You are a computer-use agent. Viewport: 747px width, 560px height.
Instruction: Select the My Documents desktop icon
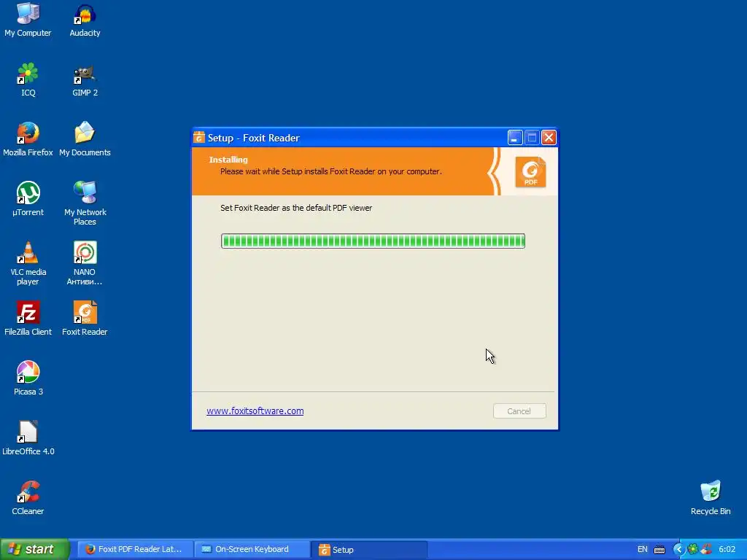[x=85, y=139]
